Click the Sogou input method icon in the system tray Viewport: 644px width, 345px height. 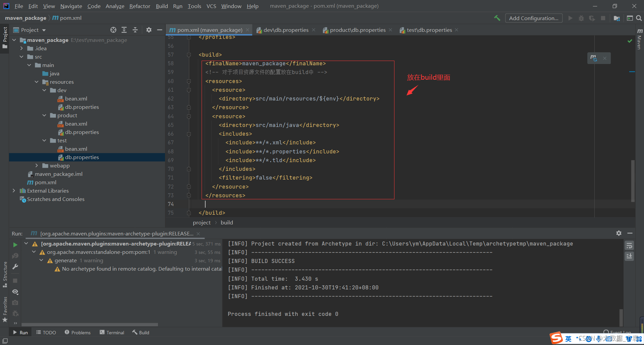pos(556,338)
